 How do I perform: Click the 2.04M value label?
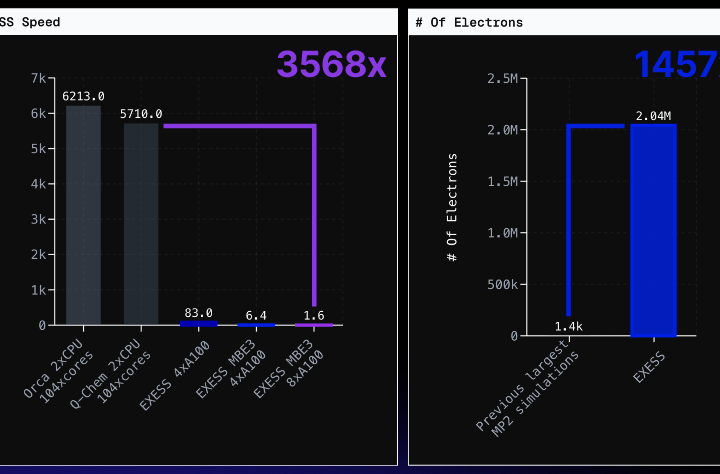[x=653, y=115]
